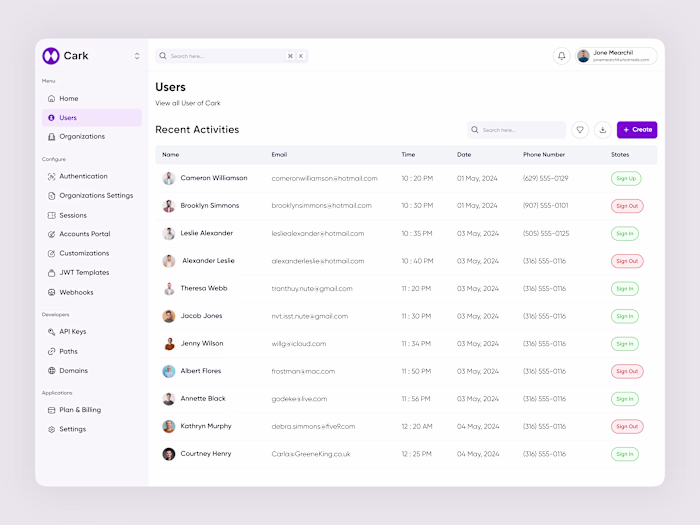Image resolution: width=700 pixels, height=525 pixels.
Task: Open Jone Mearchil profile menu
Action: click(616, 56)
